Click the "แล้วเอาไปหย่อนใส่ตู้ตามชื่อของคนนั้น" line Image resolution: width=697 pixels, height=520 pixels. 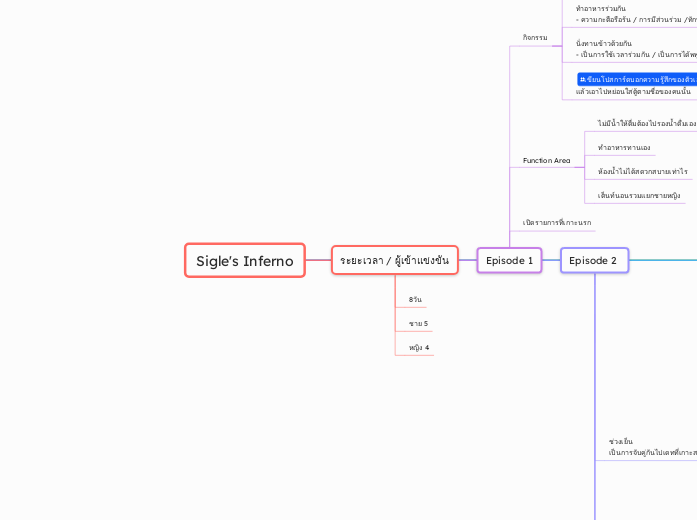tap(633, 91)
